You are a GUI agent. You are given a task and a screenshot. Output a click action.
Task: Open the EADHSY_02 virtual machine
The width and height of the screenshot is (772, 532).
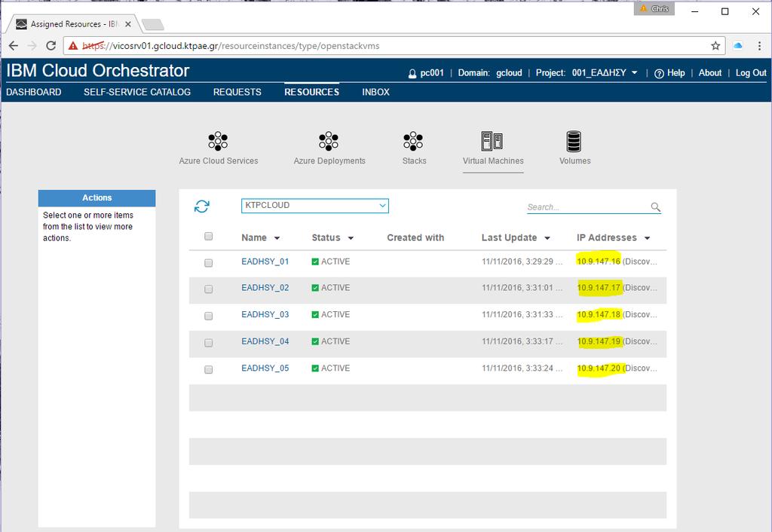coord(265,287)
